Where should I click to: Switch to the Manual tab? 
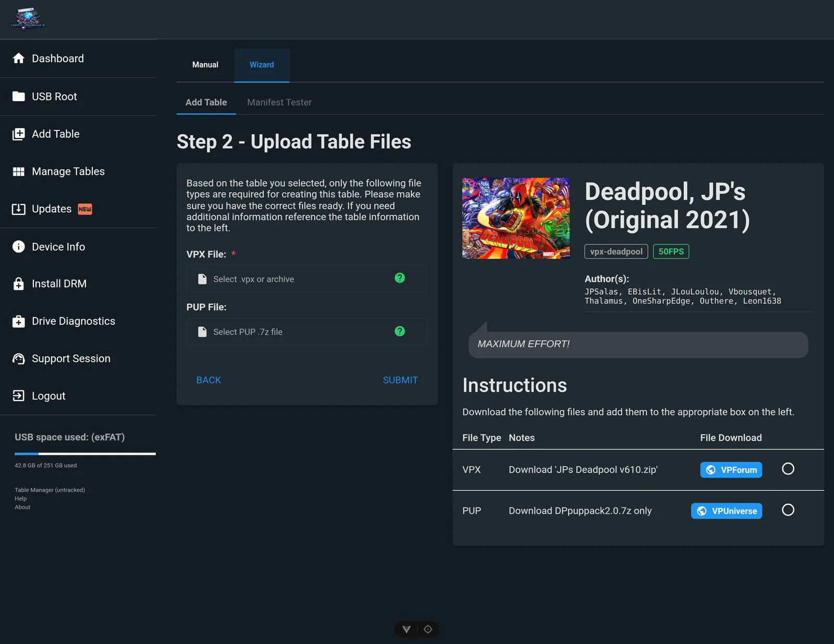[x=205, y=65]
